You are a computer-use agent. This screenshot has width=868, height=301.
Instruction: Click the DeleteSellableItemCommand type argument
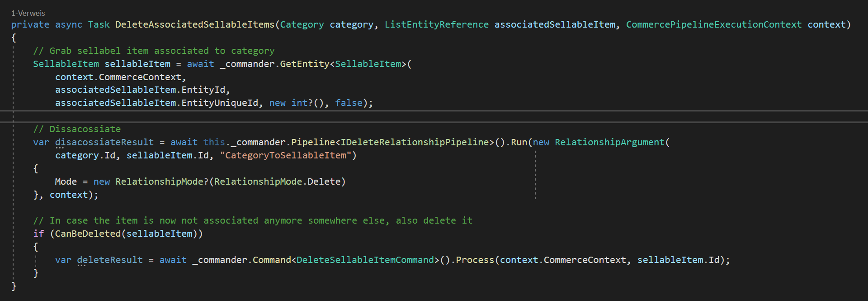(365, 260)
